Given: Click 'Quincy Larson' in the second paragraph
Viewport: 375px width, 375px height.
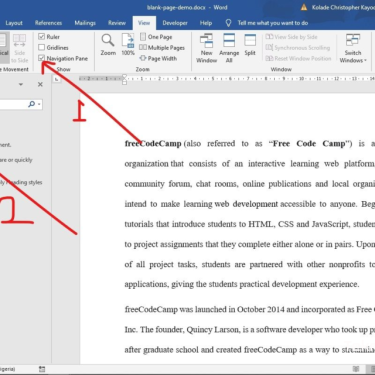Looking at the screenshot, I should pos(213,330).
